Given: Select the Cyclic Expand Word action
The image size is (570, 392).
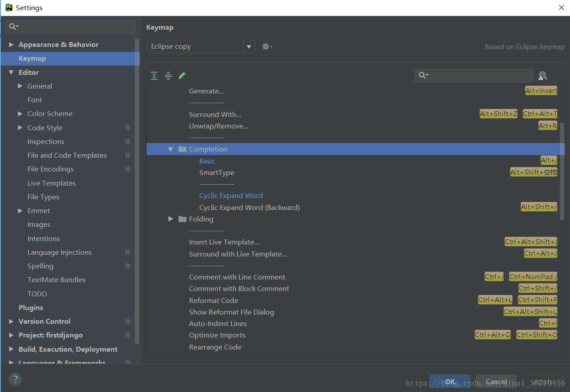Looking at the screenshot, I should tap(231, 196).
